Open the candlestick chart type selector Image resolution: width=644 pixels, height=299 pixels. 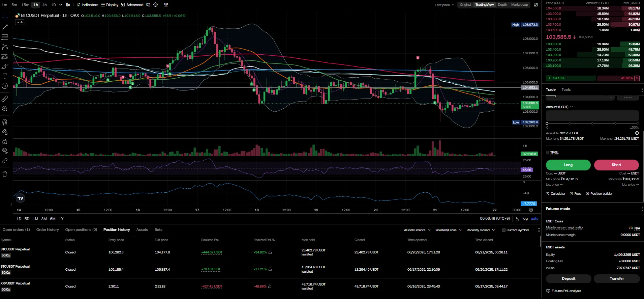68,5
